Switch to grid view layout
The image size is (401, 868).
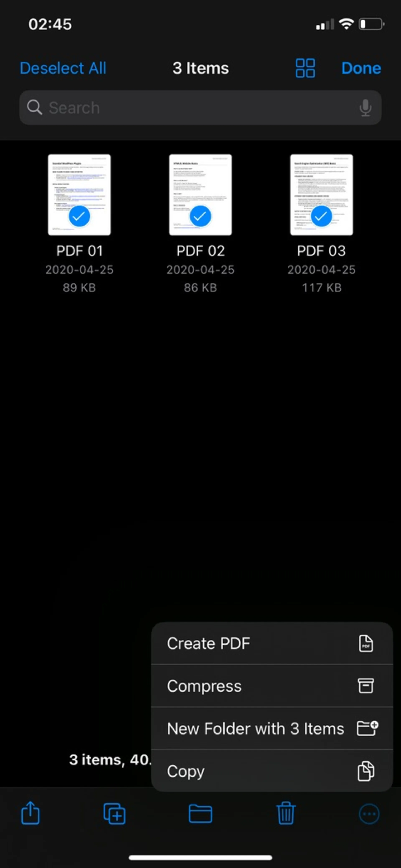(x=305, y=67)
